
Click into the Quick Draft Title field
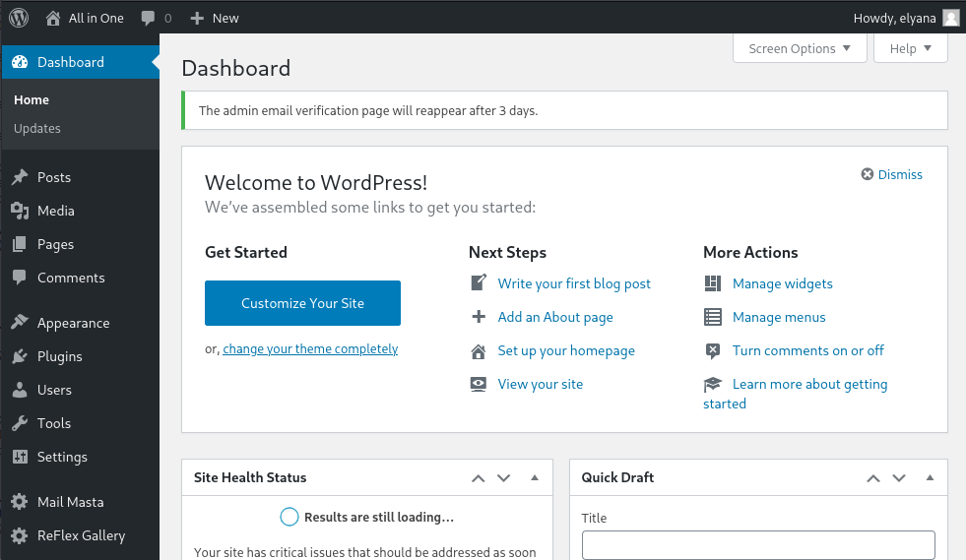(x=757, y=544)
